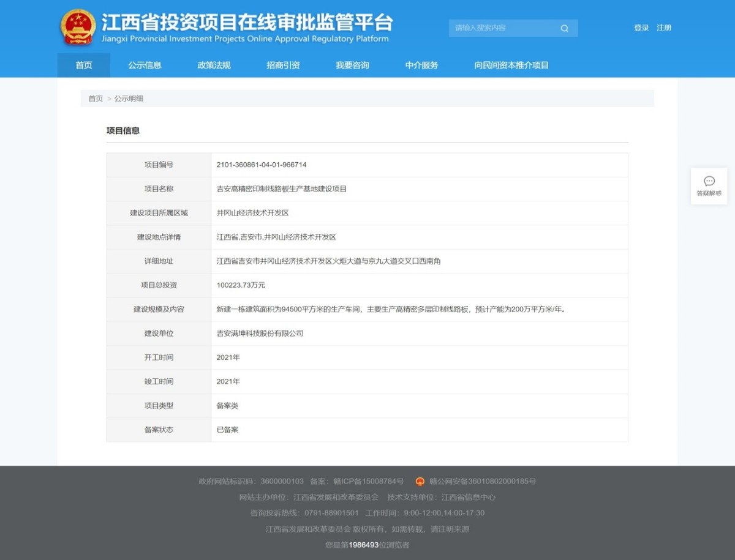The height and width of the screenshot is (560, 735).
Task: Open the 政策法规 section
Action: pos(214,65)
